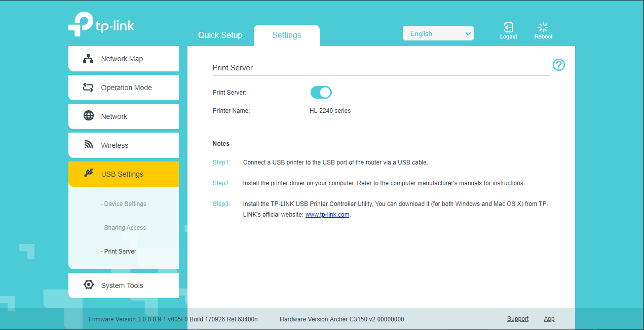Screen dimensions: 644x330
Task: Turn off the Print Server toggle
Action: [321, 92]
